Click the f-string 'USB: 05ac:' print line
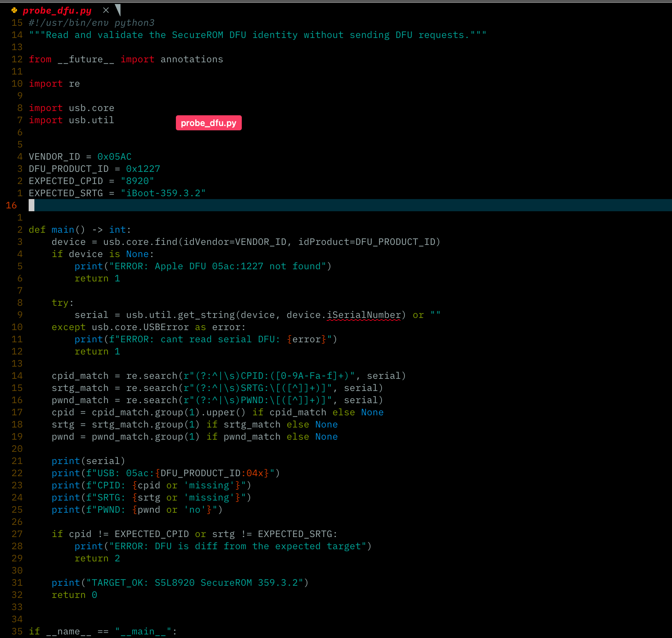 166,473
